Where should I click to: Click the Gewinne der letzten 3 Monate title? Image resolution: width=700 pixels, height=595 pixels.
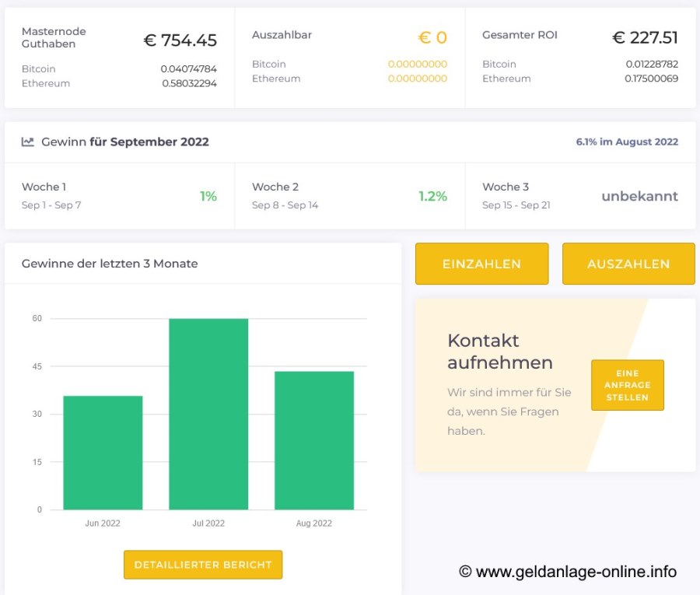pyautogui.click(x=110, y=264)
